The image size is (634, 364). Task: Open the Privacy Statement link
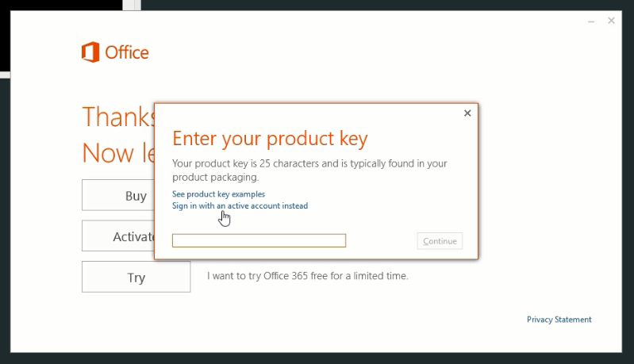[559, 320]
